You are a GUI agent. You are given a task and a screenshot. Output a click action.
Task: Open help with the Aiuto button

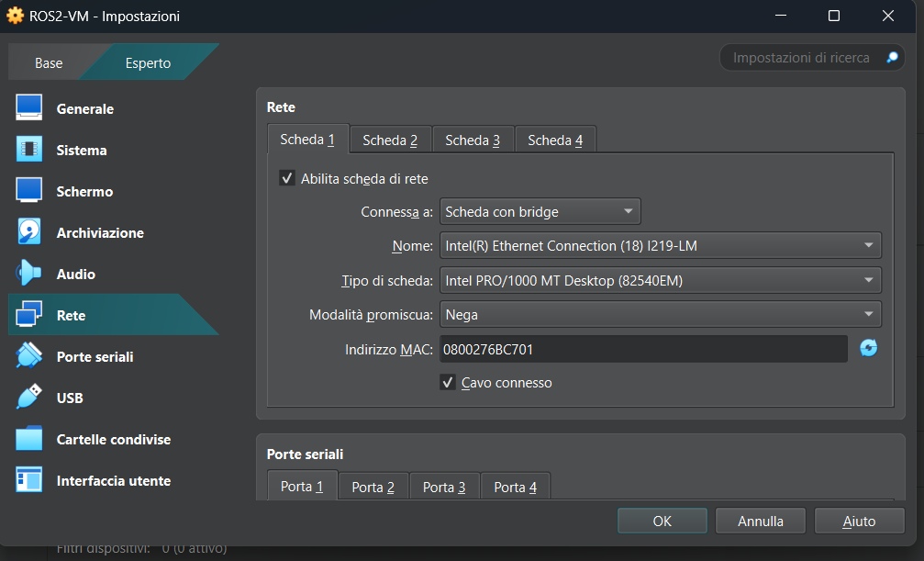(x=859, y=521)
